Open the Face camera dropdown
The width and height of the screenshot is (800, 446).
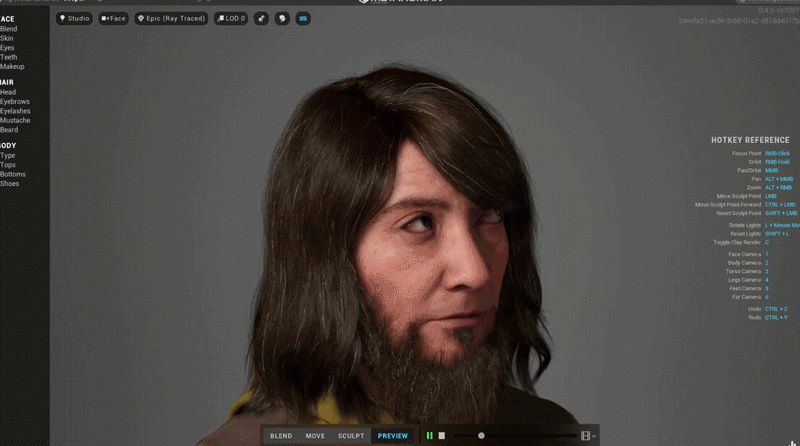113,18
